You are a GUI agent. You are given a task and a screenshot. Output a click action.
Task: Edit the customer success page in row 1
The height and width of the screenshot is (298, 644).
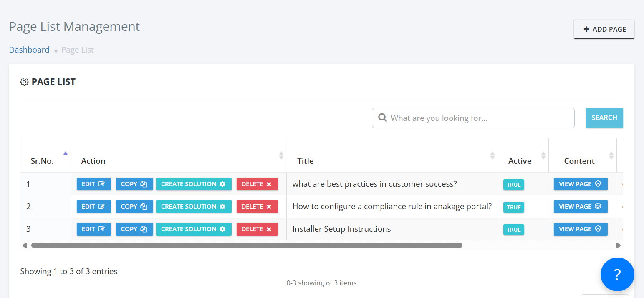(93, 184)
